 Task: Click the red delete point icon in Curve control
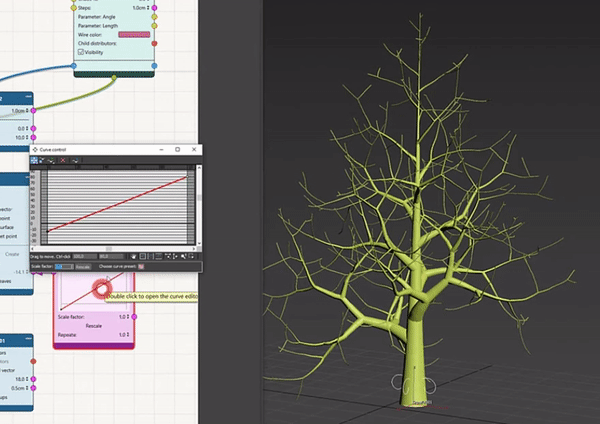pyautogui.click(x=61, y=160)
